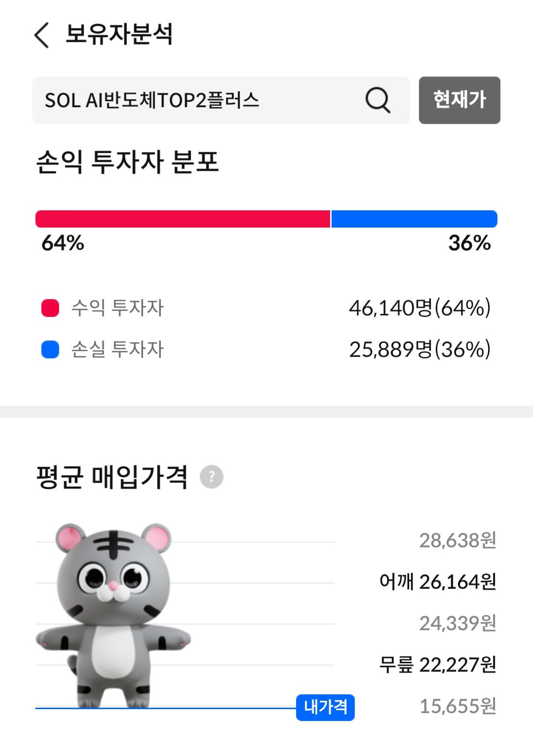Tap the 15,655원 bottom price label

click(457, 706)
